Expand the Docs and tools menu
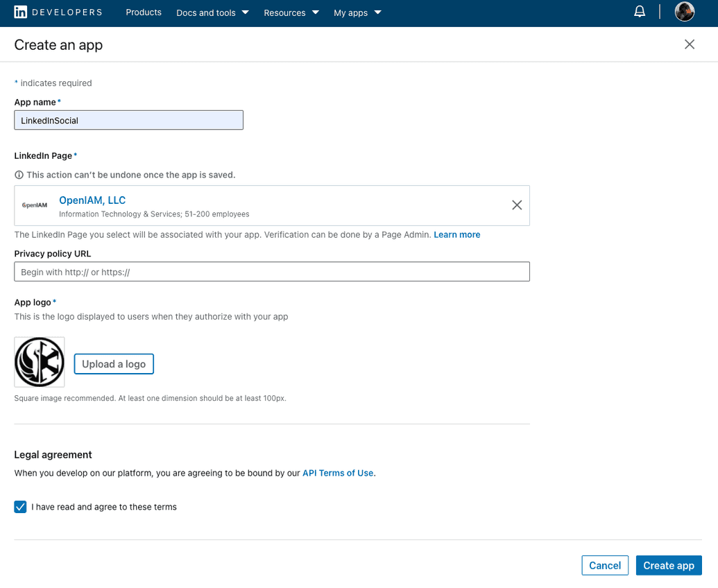Viewport: 718px width, 588px height. coord(212,12)
